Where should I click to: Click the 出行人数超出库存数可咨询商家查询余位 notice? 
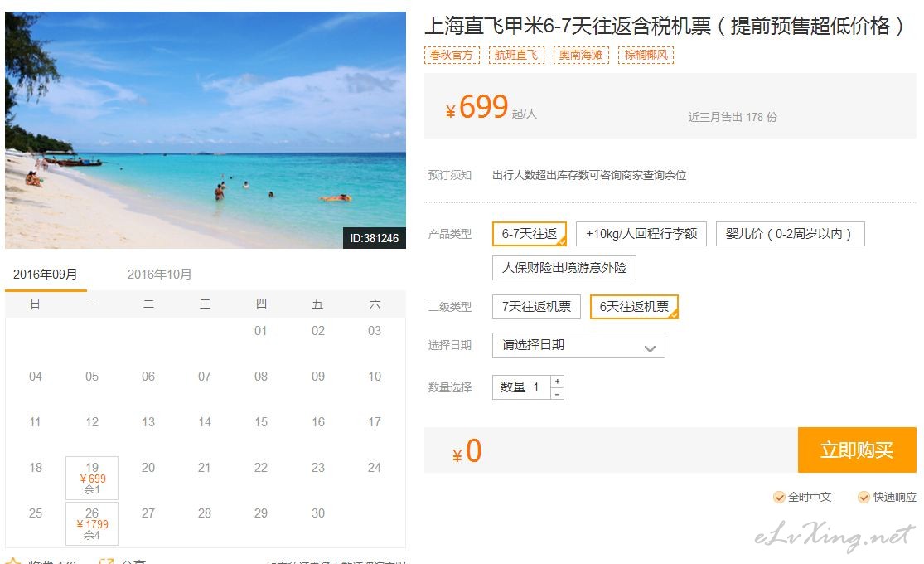(589, 175)
